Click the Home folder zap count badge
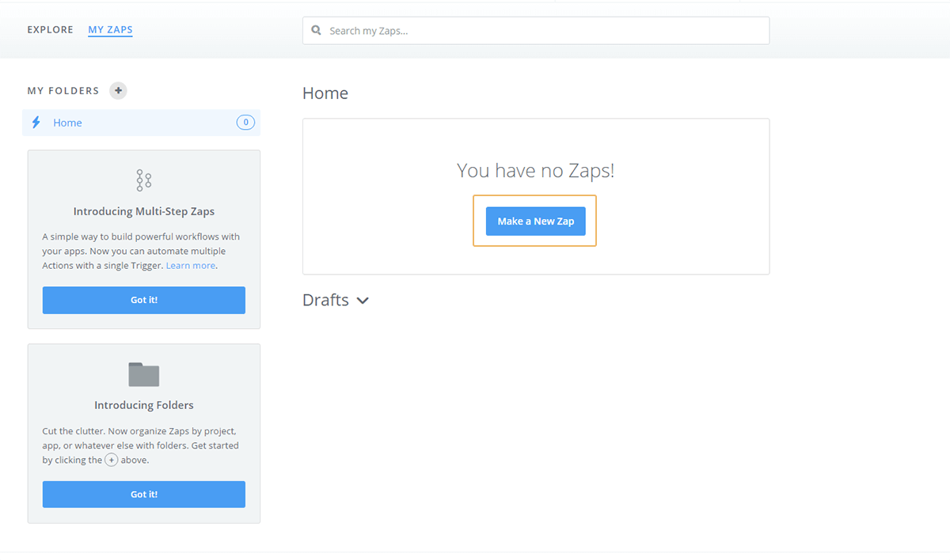This screenshot has width=950, height=560. [245, 122]
